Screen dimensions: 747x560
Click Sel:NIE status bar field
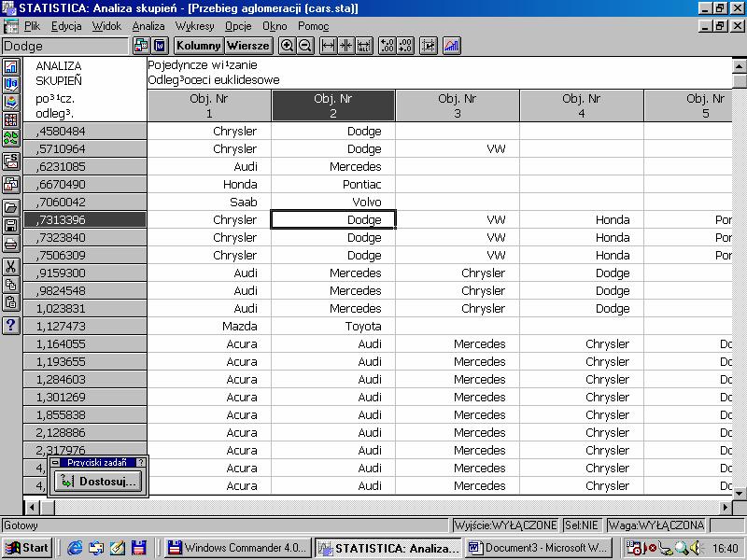pos(581,525)
